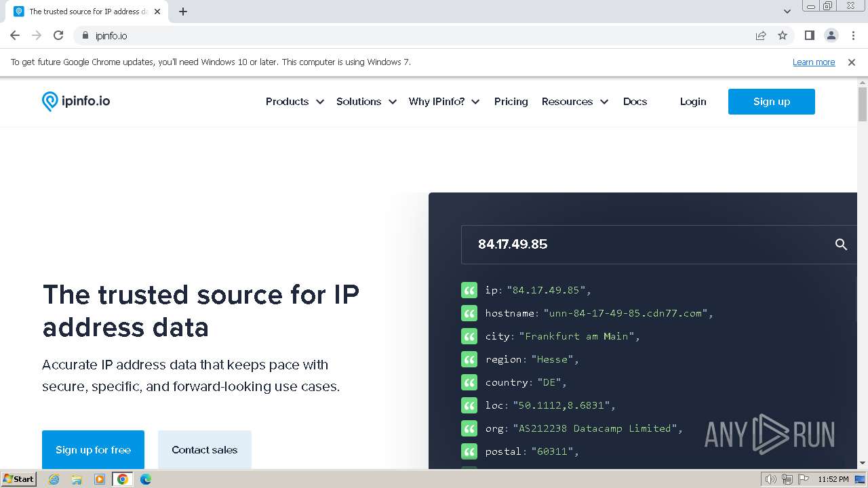Open Internet Explorer from taskbar
Screen dimensions: 868x488
54,479
